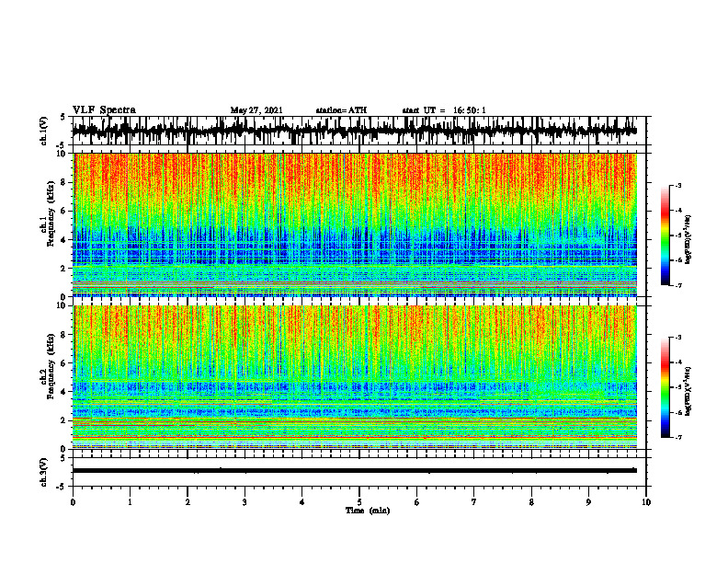The width and height of the screenshot is (728, 563).
Task: Click the ch.2 "Frequency (kHz)" axis label
Action: pyautogui.click(x=51, y=366)
